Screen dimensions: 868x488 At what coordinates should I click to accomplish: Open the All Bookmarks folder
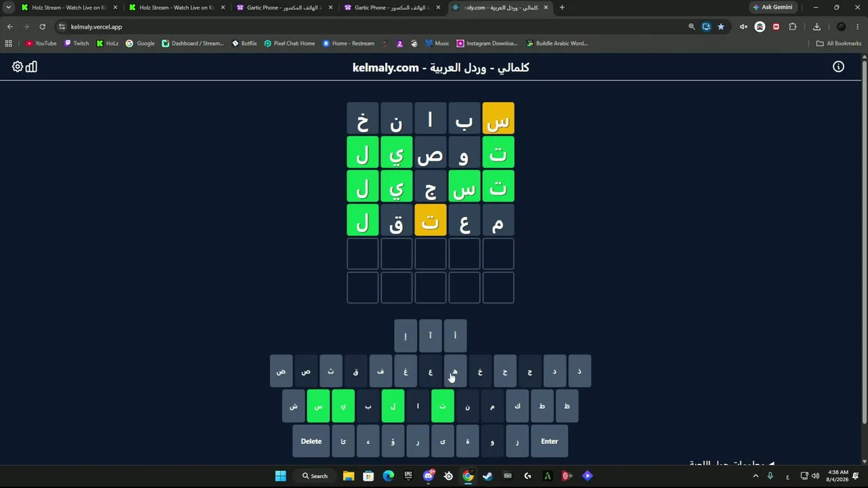(x=839, y=43)
